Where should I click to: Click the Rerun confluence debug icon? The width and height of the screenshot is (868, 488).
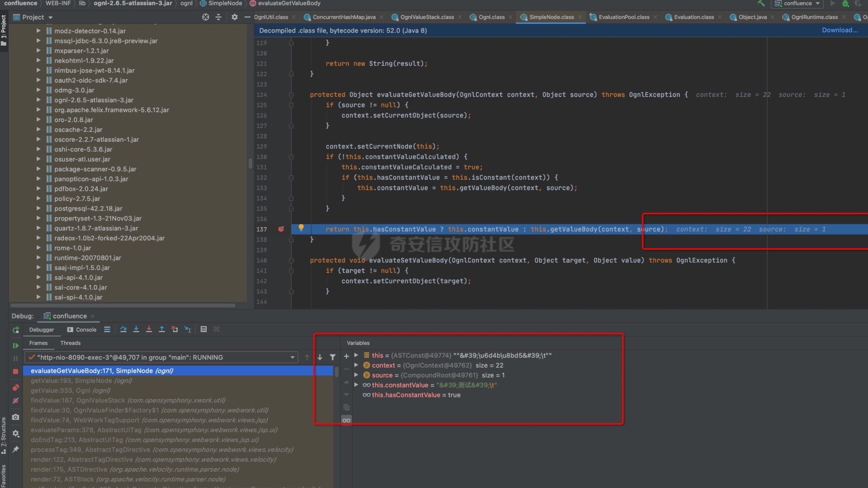pyautogui.click(x=16, y=330)
